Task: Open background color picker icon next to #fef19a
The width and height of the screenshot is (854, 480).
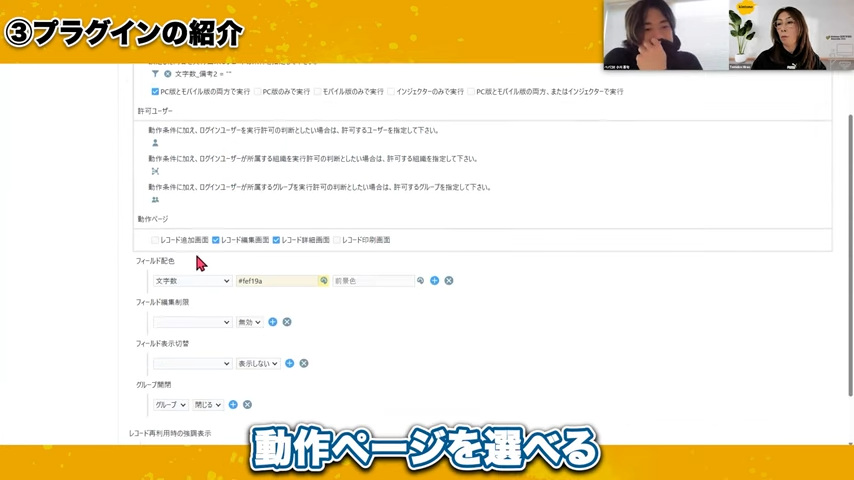Action: 324,281
